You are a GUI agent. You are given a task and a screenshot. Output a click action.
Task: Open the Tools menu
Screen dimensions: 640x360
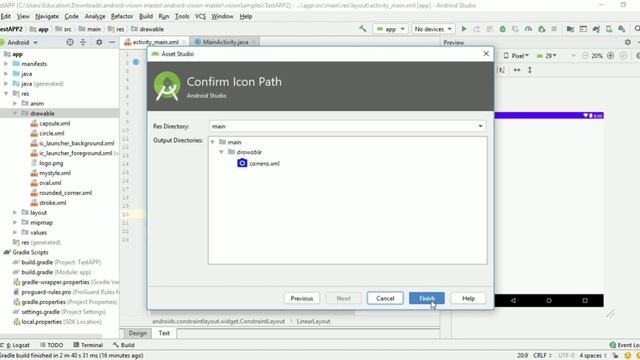click(x=182, y=16)
